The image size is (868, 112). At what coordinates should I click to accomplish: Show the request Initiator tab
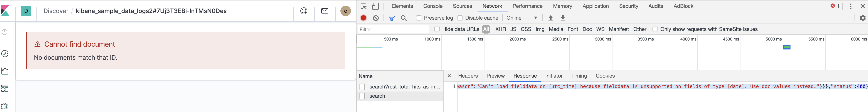point(554,76)
